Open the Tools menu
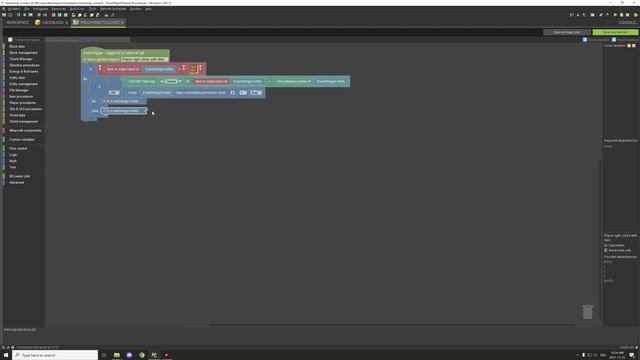Screen dimensions: 640x360 (x=93, y=9)
